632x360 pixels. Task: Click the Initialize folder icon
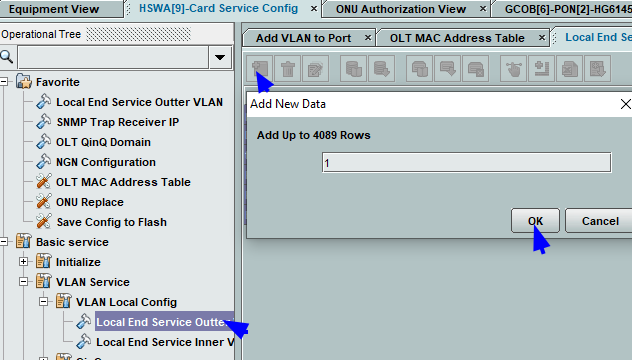click(x=44, y=262)
